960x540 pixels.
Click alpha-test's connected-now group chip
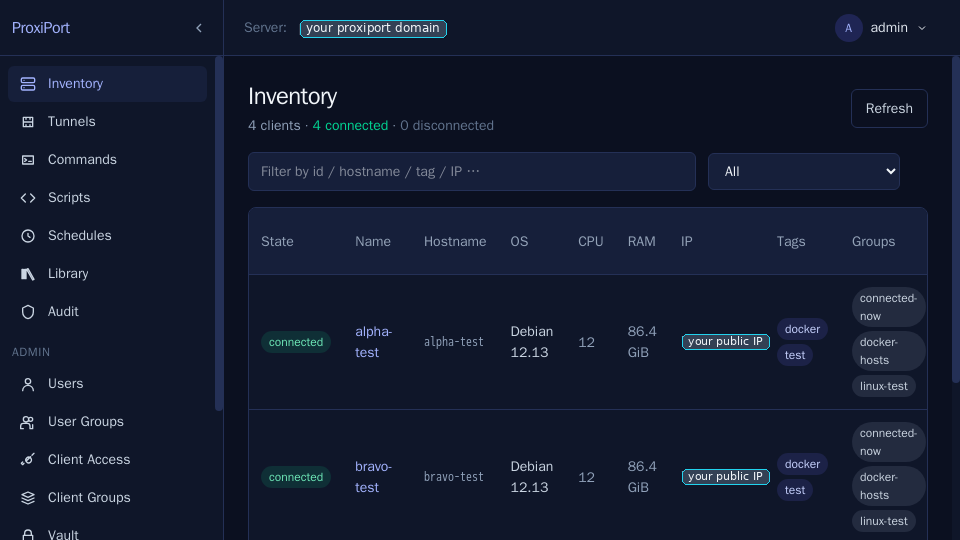(888, 307)
